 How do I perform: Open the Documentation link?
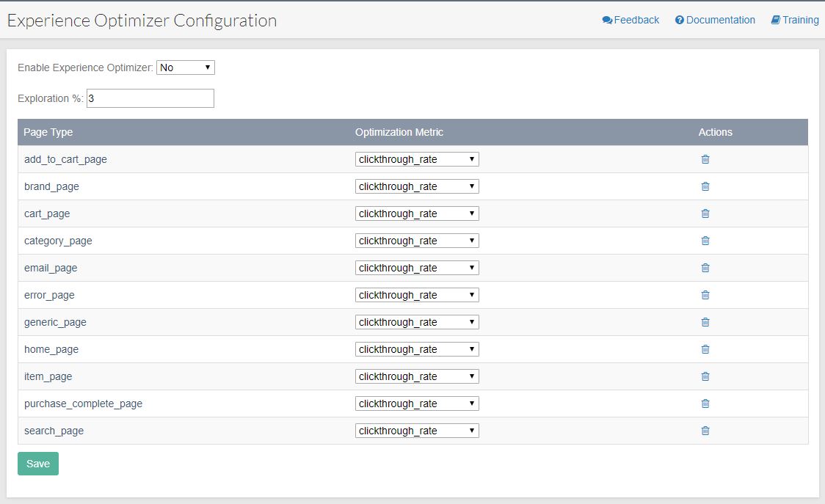coord(715,20)
